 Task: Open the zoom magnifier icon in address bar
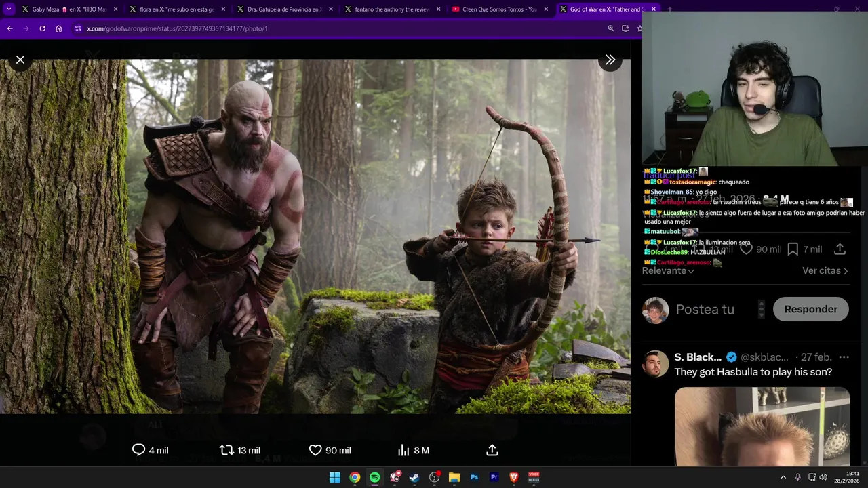tap(611, 28)
